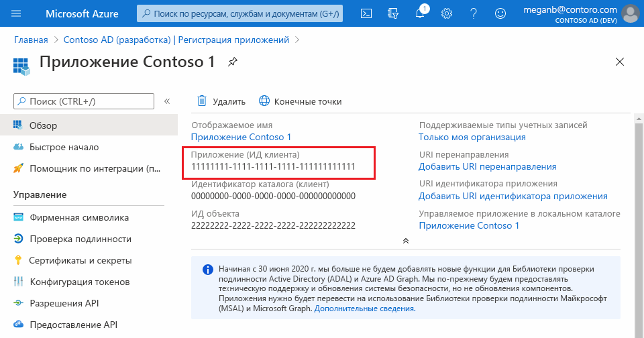Click the Фирменная символика icon

click(x=18, y=217)
